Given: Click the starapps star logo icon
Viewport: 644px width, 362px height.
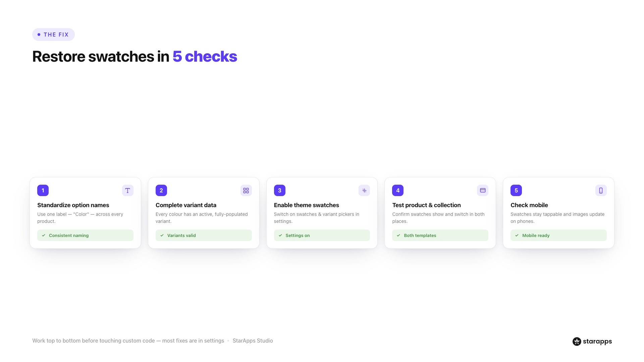Looking at the screenshot, I should pyautogui.click(x=577, y=341).
